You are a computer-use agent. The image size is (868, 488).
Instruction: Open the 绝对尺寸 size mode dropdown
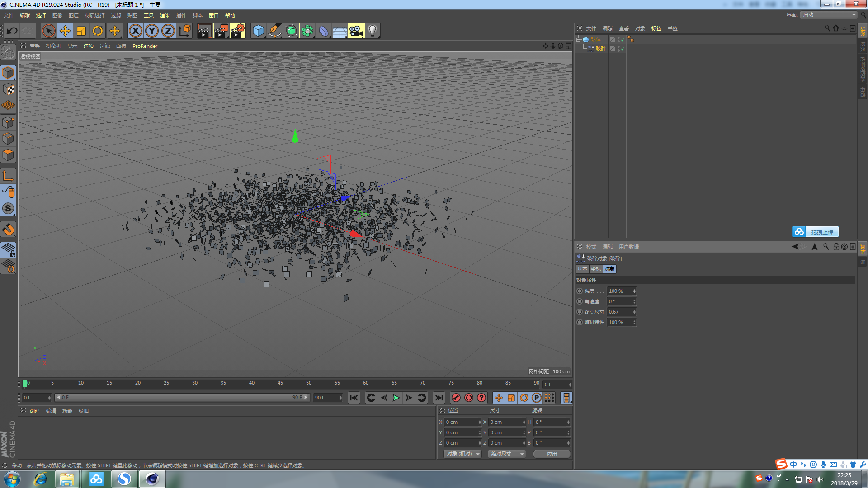pyautogui.click(x=507, y=454)
